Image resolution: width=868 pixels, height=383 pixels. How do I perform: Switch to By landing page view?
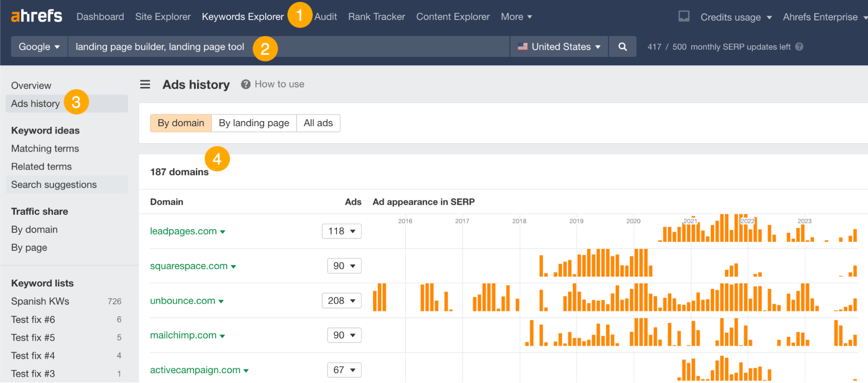(254, 123)
